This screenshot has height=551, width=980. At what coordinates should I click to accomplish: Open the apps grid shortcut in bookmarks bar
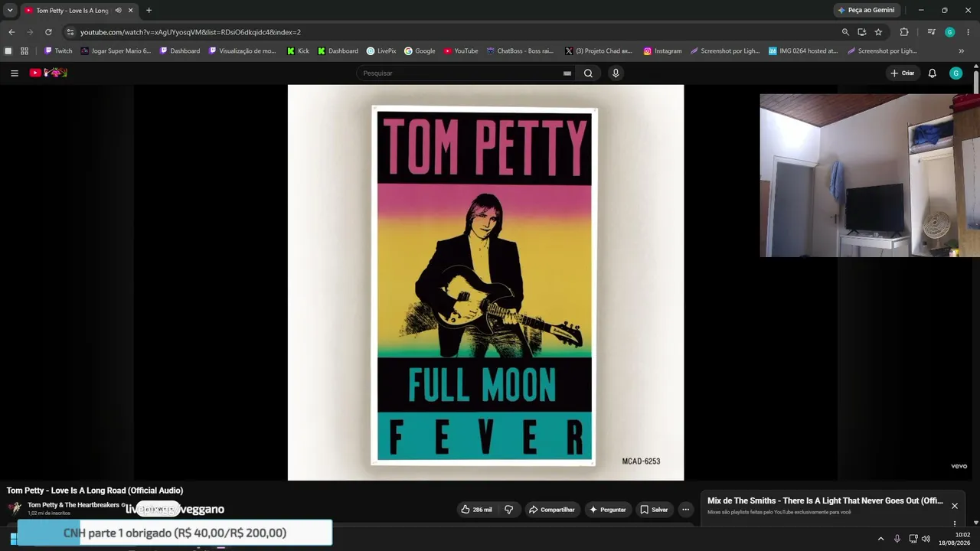click(24, 51)
